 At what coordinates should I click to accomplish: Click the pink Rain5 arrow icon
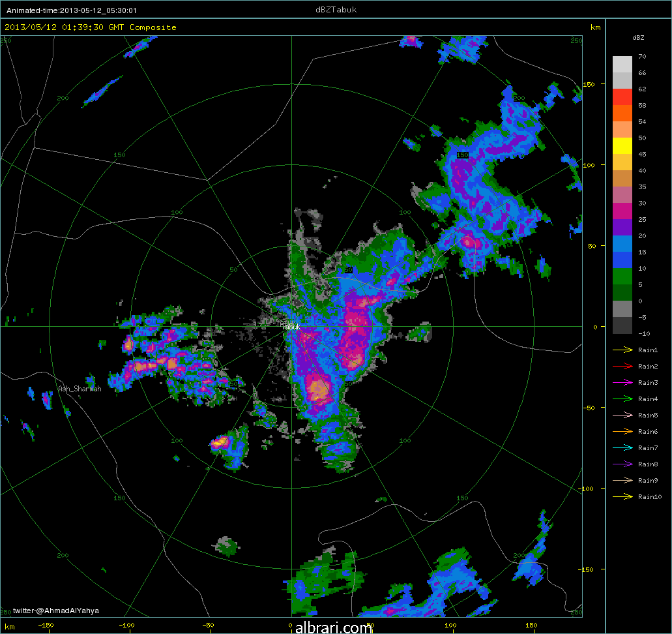pyautogui.click(x=622, y=415)
